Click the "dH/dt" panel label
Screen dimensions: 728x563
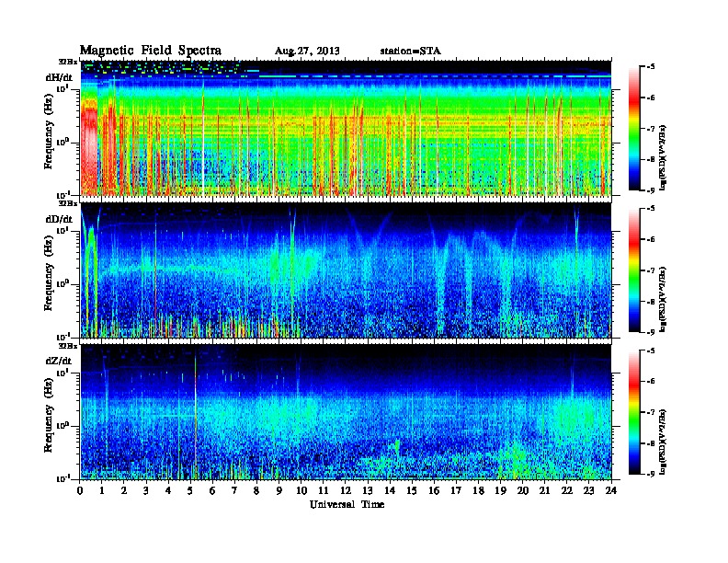59,77
